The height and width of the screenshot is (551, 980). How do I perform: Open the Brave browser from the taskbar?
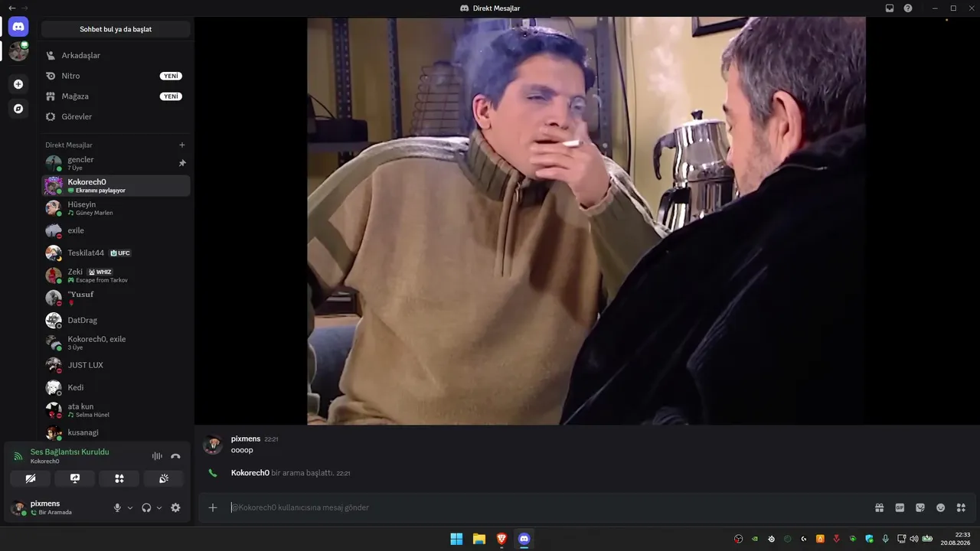click(x=501, y=539)
